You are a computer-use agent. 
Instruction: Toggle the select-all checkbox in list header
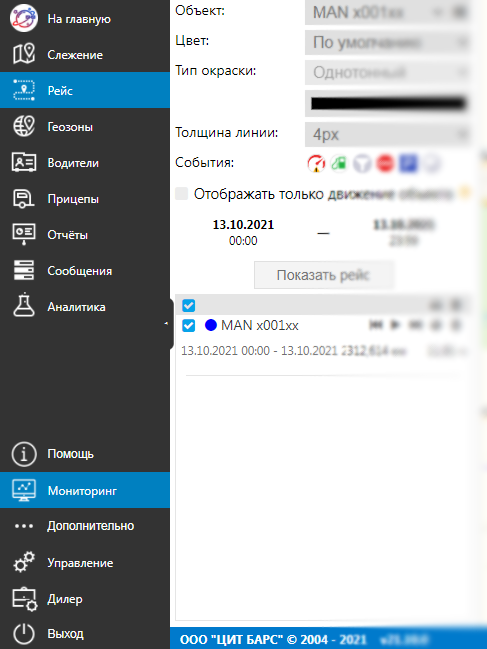tap(189, 305)
